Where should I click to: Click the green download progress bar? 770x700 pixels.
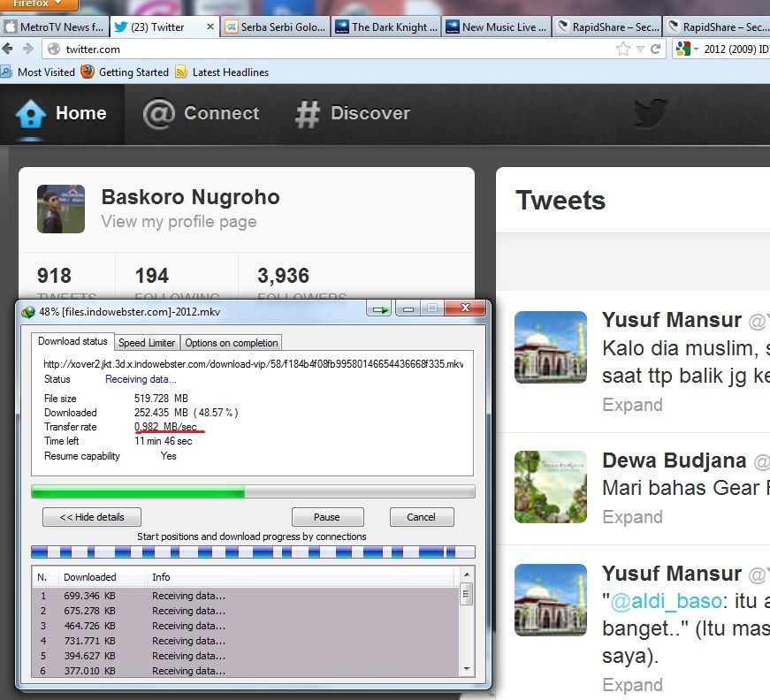pyautogui.click(x=253, y=492)
